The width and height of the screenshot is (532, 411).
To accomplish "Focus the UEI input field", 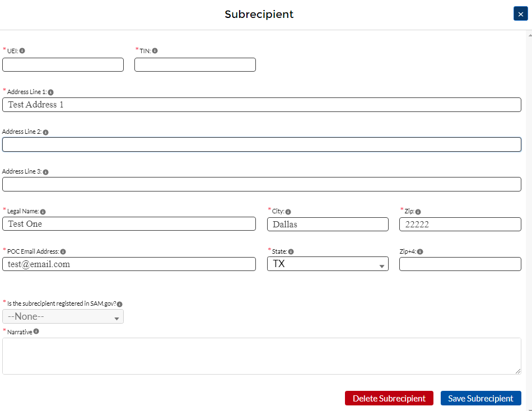I will pos(63,65).
